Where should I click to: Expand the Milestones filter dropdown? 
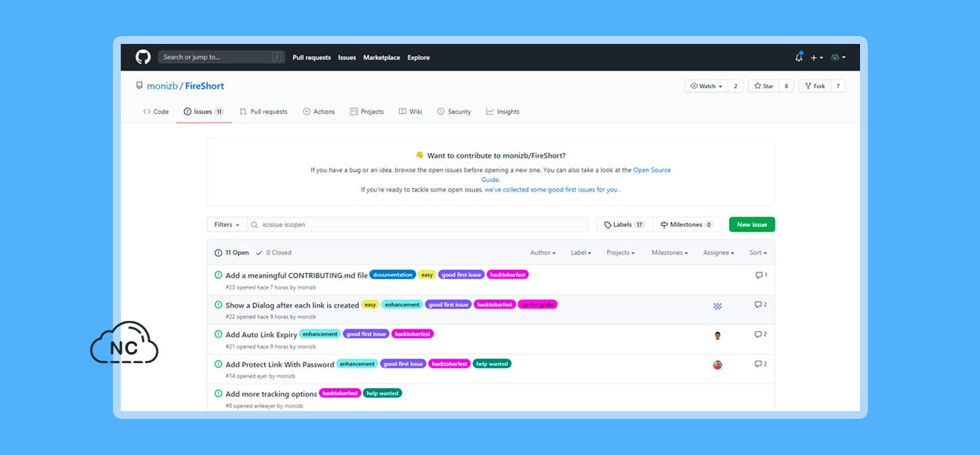tap(670, 253)
